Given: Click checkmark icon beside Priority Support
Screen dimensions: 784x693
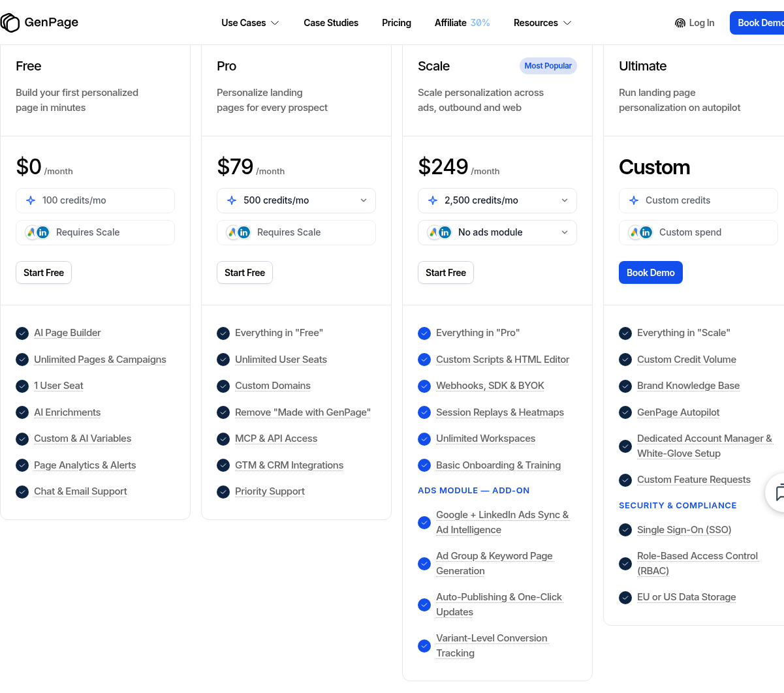Looking at the screenshot, I should pyautogui.click(x=223, y=492).
